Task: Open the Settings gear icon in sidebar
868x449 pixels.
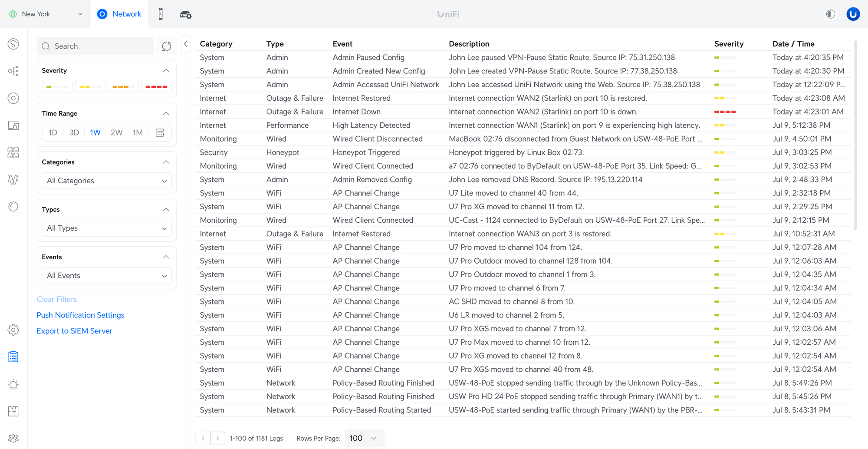Action: (13, 330)
